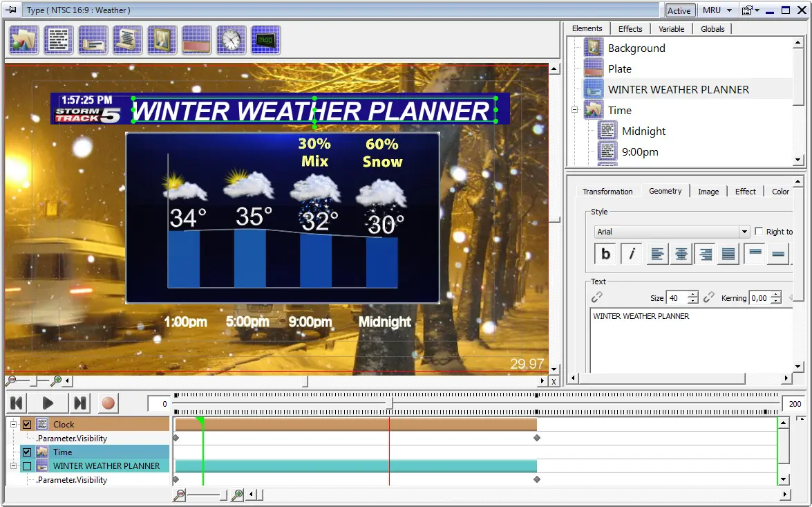This screenshot has height=507, width=812.
Task: Select the text block element tool
Action: click(x=59, y=39)
